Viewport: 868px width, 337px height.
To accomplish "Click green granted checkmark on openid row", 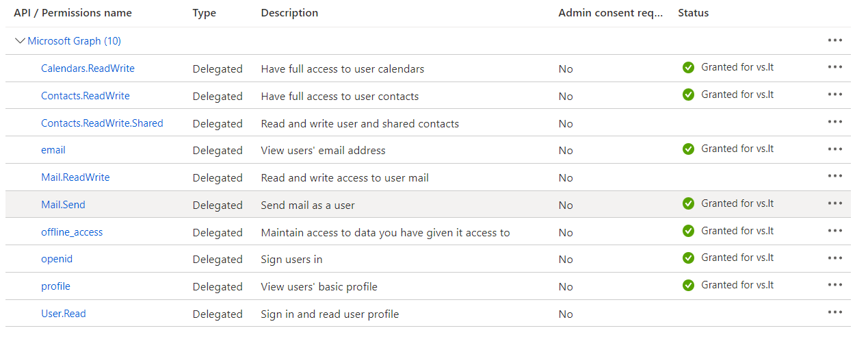I will point(688,258).
